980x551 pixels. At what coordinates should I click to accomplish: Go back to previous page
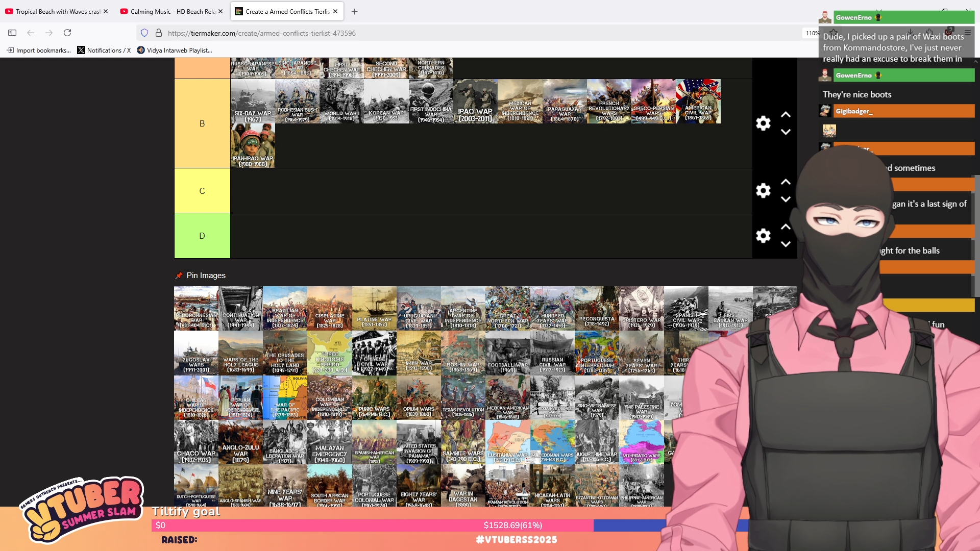31,33
